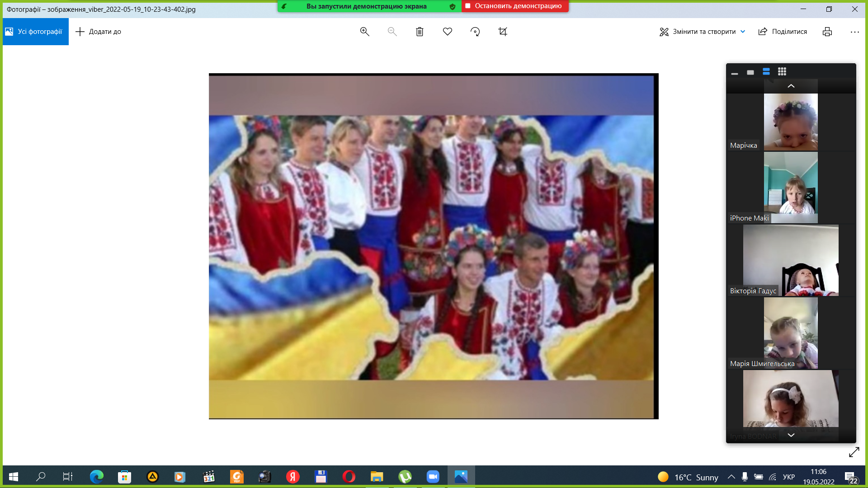Open Змінити та створити dropdown
The width and height of the screenshot is (868, 488).
702,32
